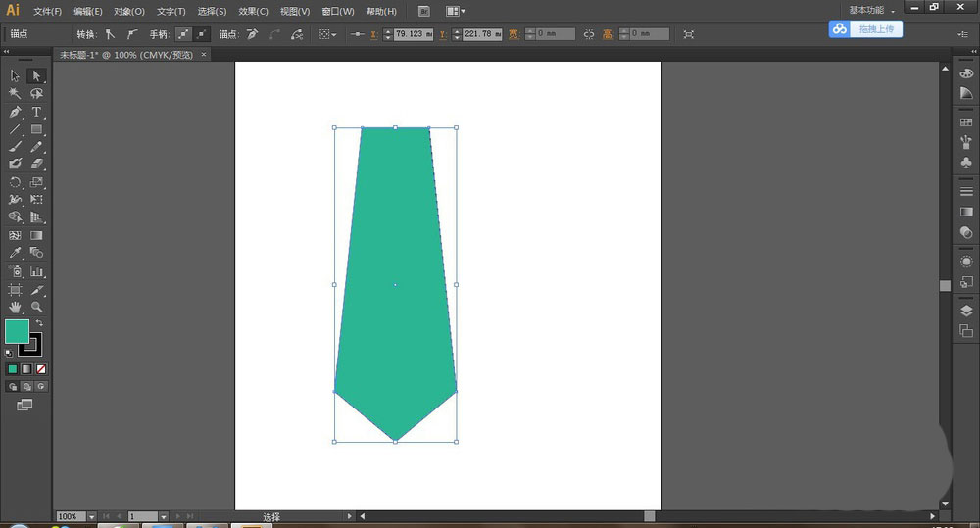This screenshot has height=528, width=980.
Task: Pick the Eyedropper tool
Action: coord(16,253)
